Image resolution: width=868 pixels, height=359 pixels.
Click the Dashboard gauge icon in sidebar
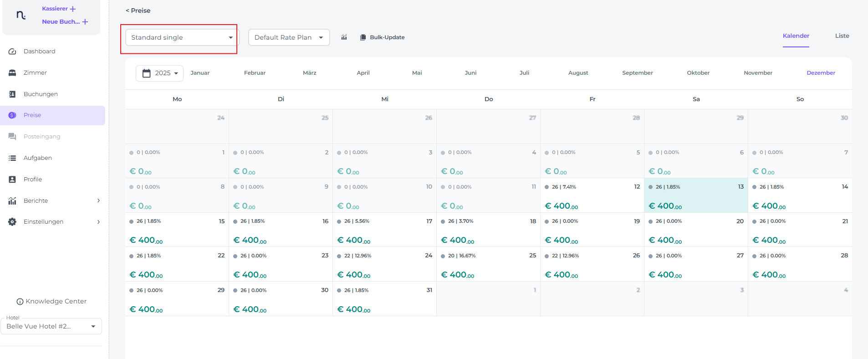pyautogui.click(x=12, y=51)
